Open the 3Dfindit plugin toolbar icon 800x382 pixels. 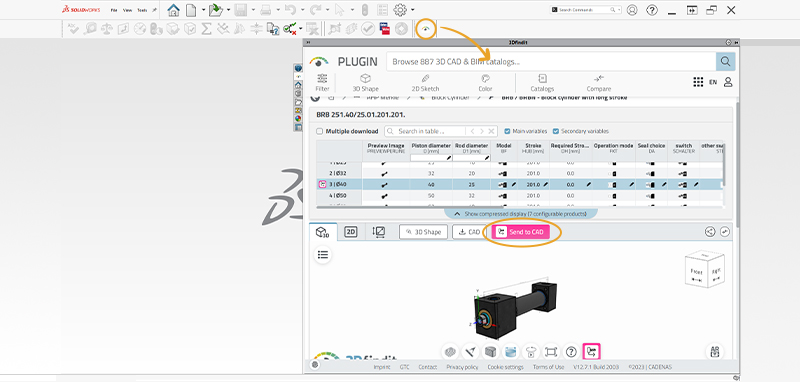pyautogui.click(x=426, y=29)
